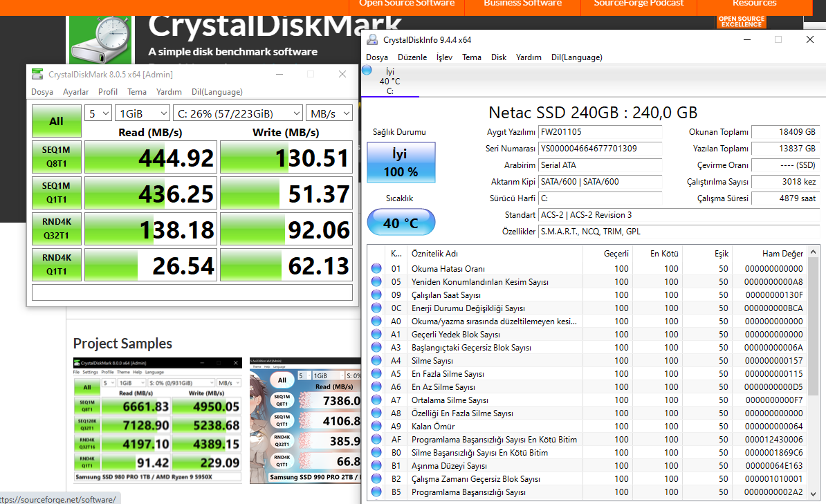
Task: Click scroll up arrow in SMART attribute list
Action: (x=814, y=251)
